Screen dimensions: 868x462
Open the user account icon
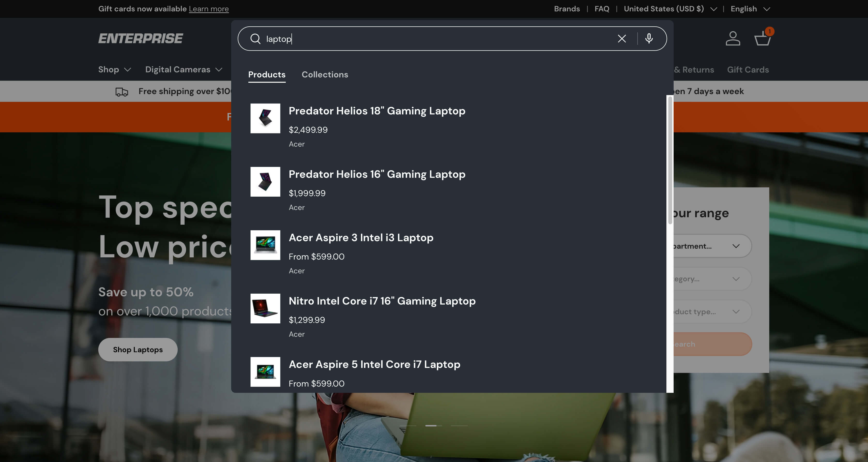[x=733, y=38]
